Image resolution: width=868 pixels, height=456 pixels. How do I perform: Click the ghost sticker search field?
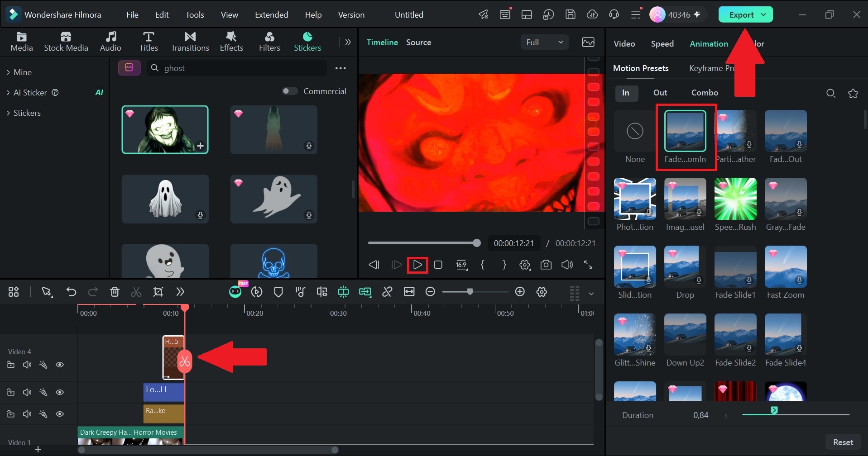[237, 68]
